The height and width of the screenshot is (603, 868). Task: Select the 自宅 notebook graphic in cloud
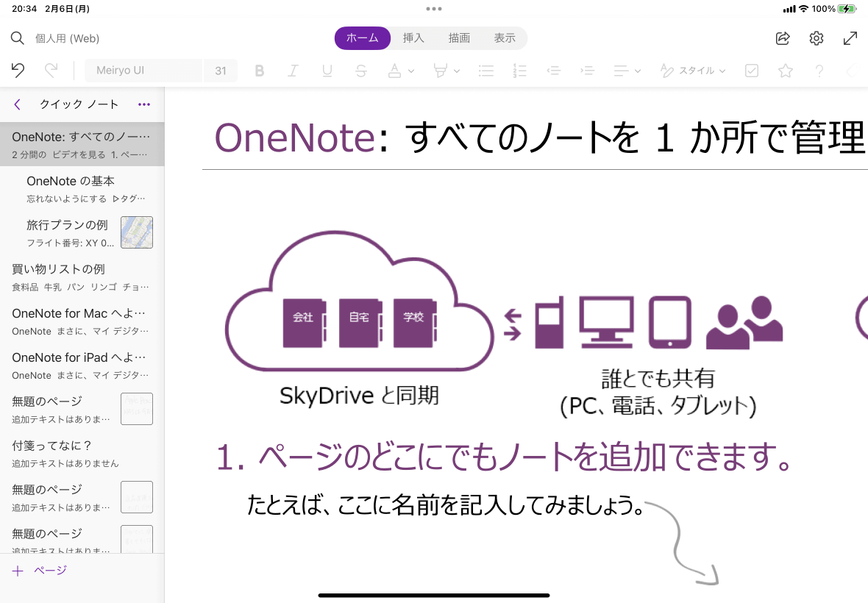[360, 323]
